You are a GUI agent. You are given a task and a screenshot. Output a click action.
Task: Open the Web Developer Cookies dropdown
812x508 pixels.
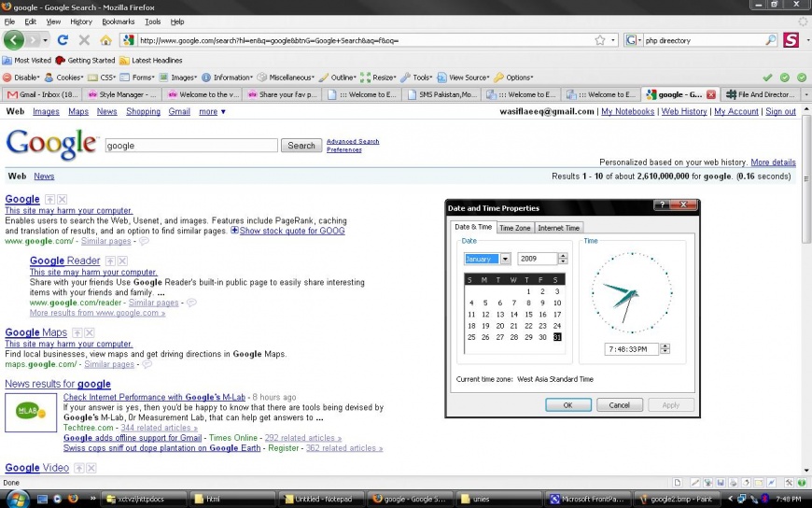pos(65,78)
